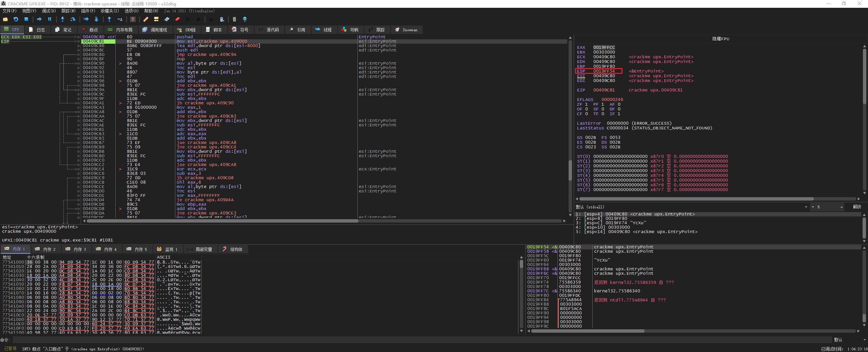Toggle the 隐藏FPU button in registers
This screenshot has height=352, width=868.
tap(721, 39)
